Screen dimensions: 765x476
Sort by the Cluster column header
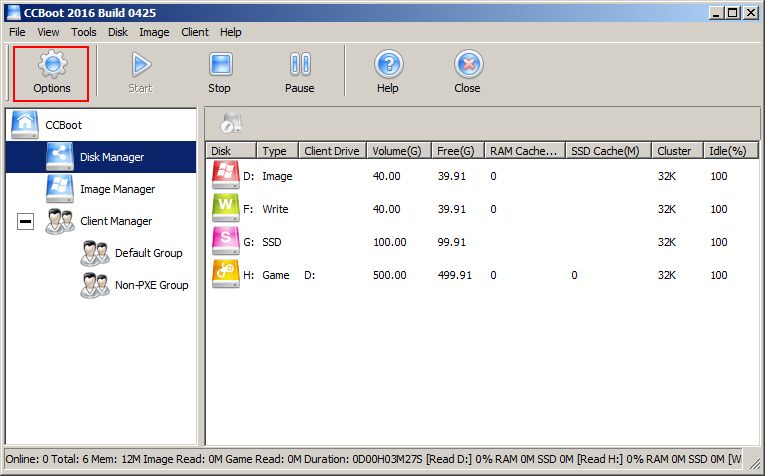[677, 151]
